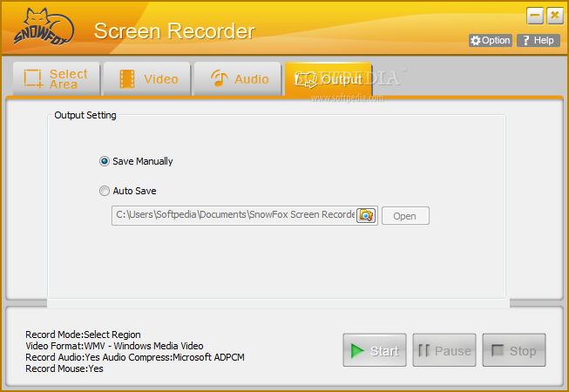The image size is (569, 392).
Task: Open the Output tab
Action: (x=329, y=78)
